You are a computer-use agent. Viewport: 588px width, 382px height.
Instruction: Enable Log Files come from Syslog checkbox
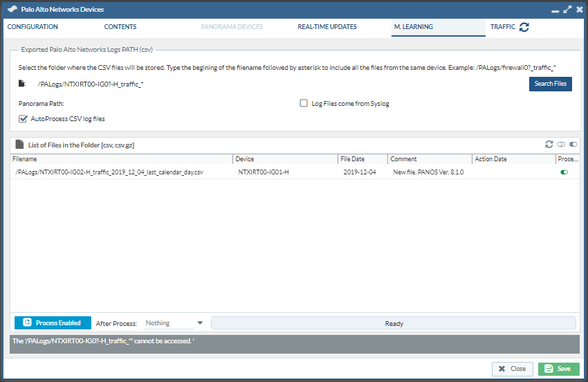coord(304,104)
